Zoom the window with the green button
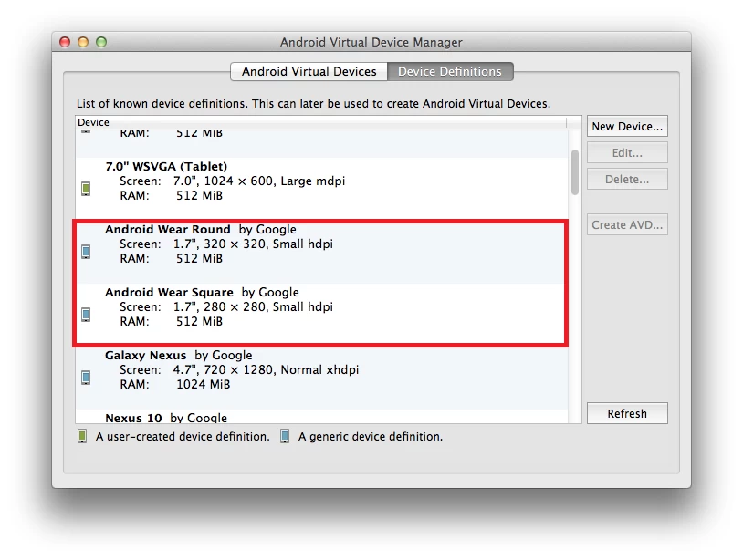Viewport: 743px width, 560px height. tap(101, 42)
